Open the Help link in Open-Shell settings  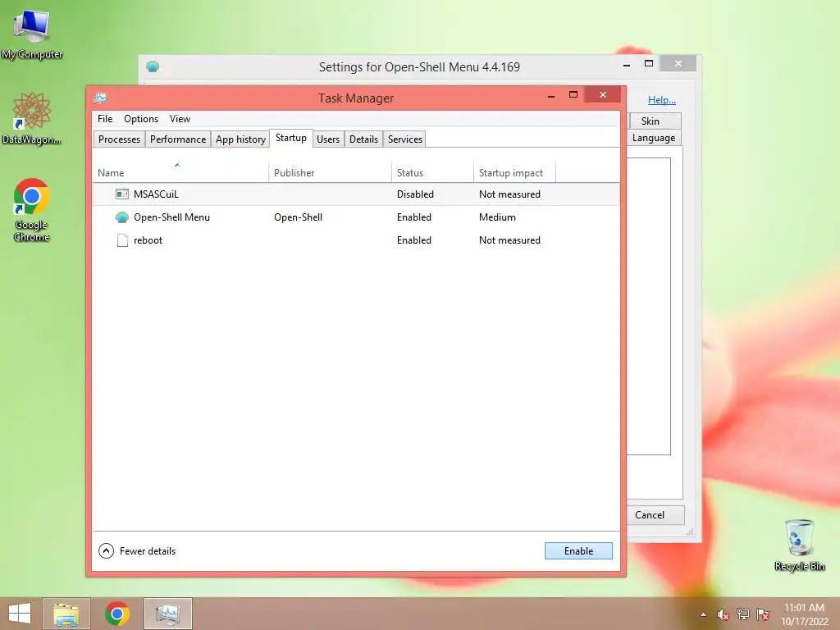click(x=662, y=99)
